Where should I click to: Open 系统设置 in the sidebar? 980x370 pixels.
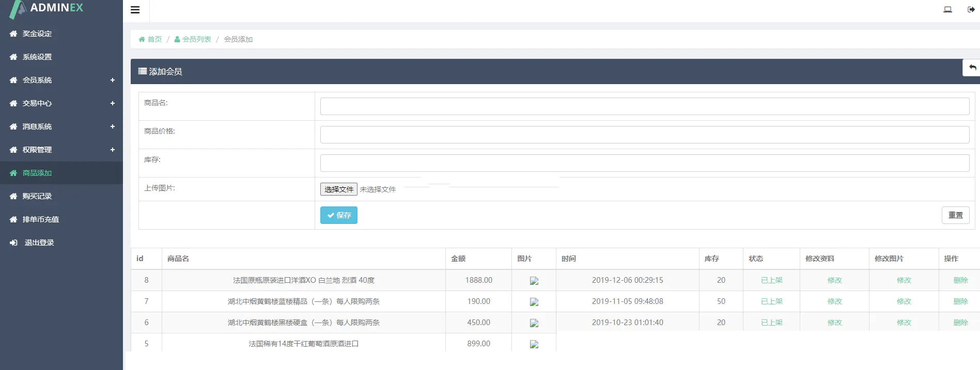[x=37, y=57]
